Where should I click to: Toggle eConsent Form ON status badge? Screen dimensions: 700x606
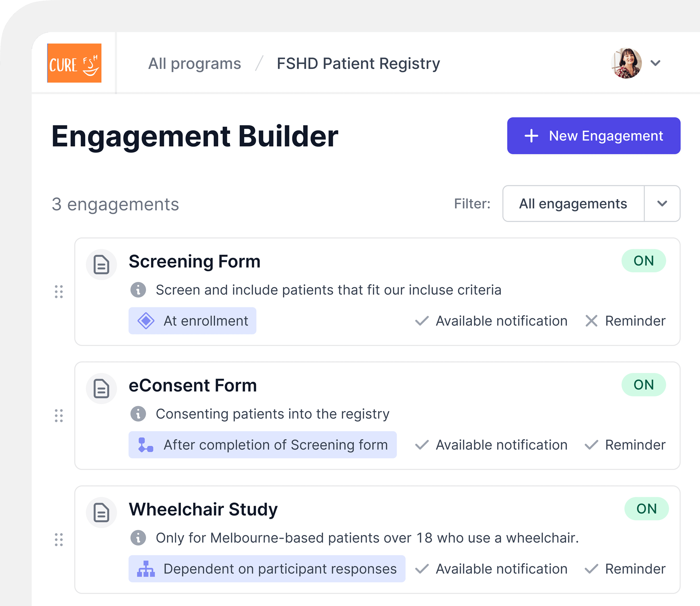(644, 384)
